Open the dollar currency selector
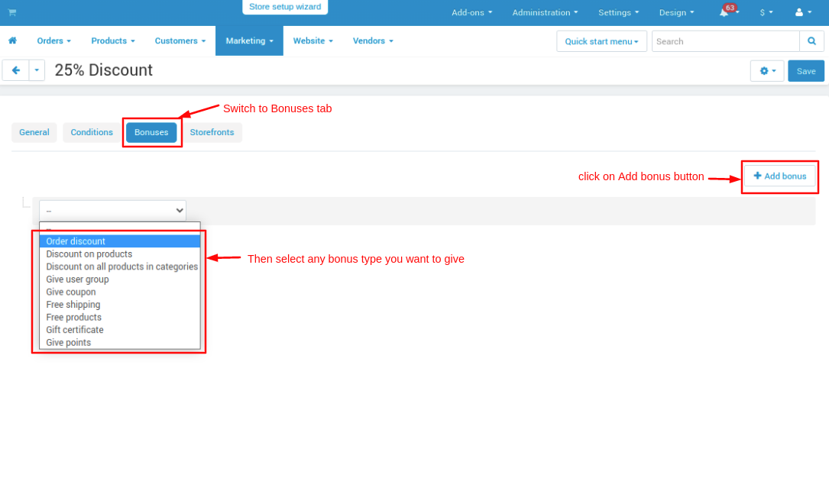Image resolution: width=829 pixels, height=504 pixels. (x=766, y=12)
